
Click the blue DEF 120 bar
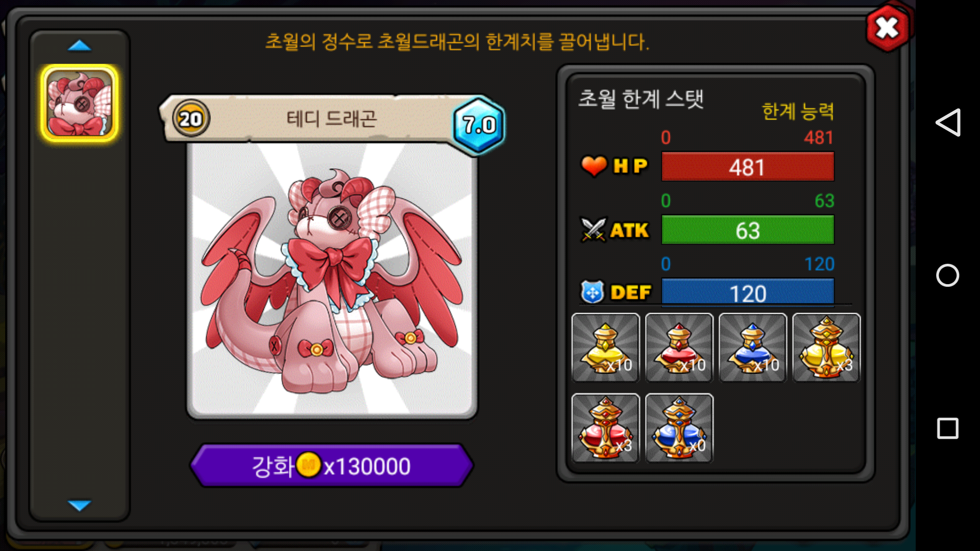[748, 292]
